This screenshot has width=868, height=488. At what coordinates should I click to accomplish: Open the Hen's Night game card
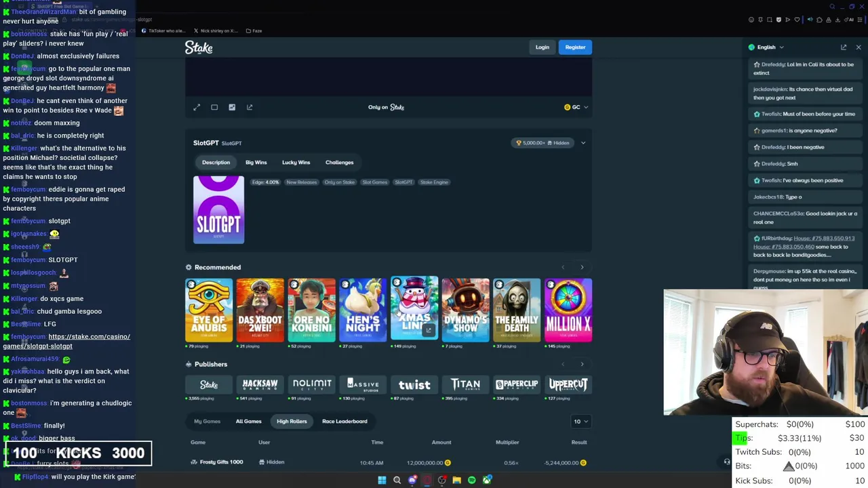(x=363, y=310)
